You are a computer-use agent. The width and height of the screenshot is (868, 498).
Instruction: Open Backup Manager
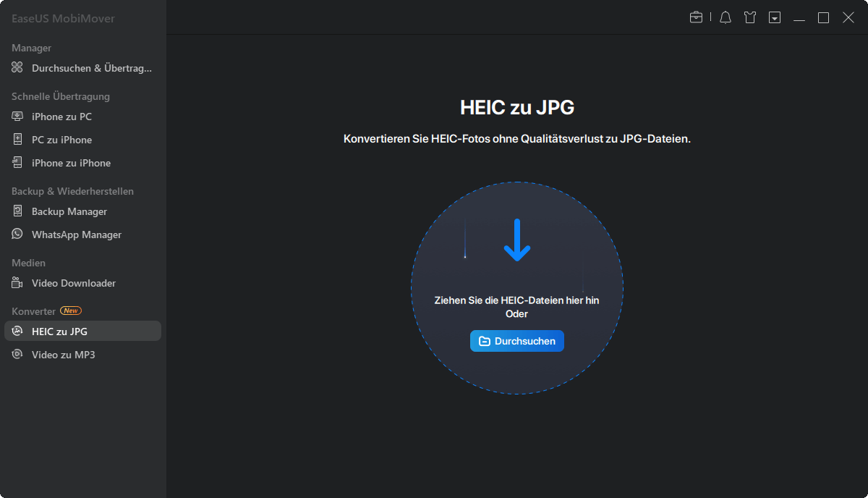pyautogui.click(x=82, y=211)
